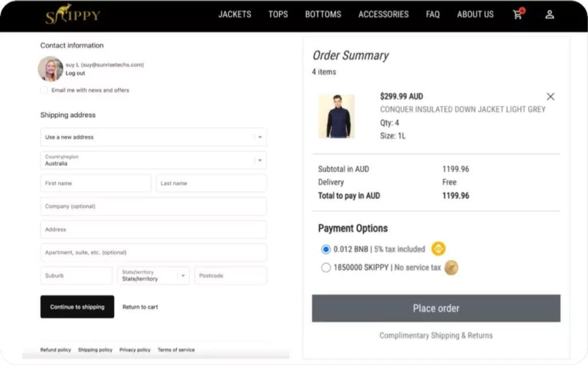Open the Terms of service link
588x365 pixels.
pos(176,349)
